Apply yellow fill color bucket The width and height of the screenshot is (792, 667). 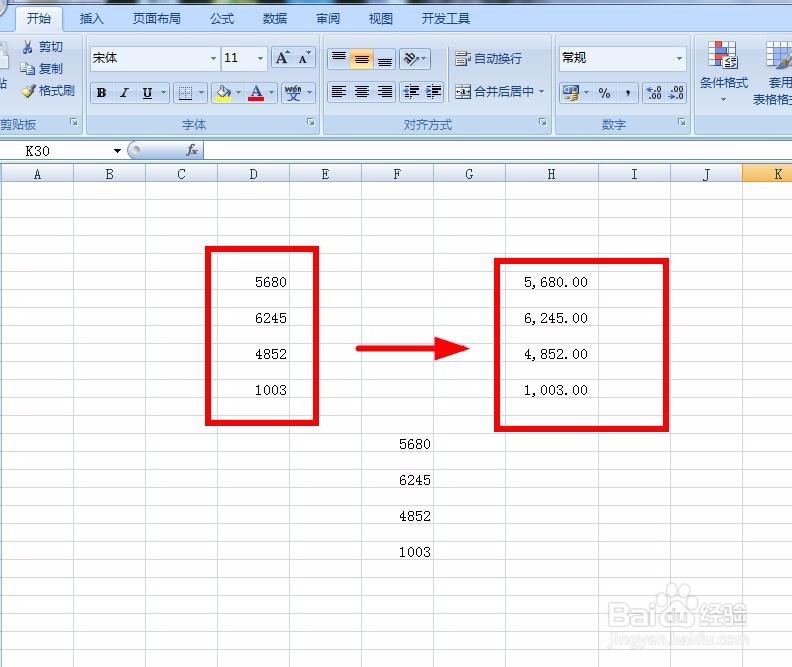pos(223,93)
